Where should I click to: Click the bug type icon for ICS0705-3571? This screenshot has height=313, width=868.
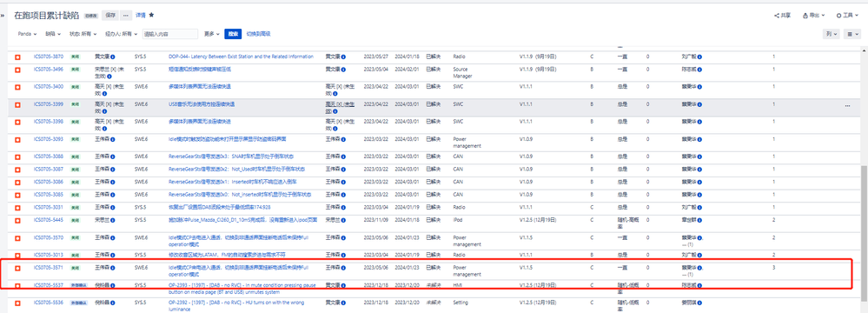(17, 268)
